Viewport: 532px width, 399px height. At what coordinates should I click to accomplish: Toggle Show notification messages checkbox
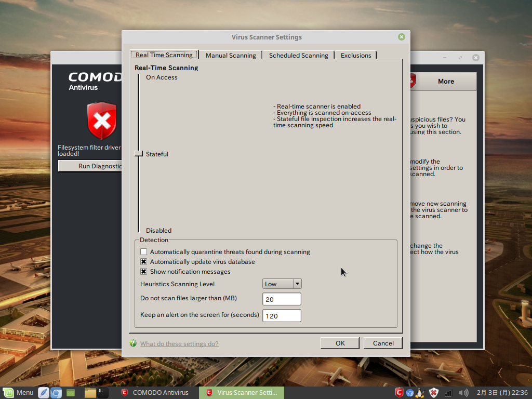(x=143, y=271)
